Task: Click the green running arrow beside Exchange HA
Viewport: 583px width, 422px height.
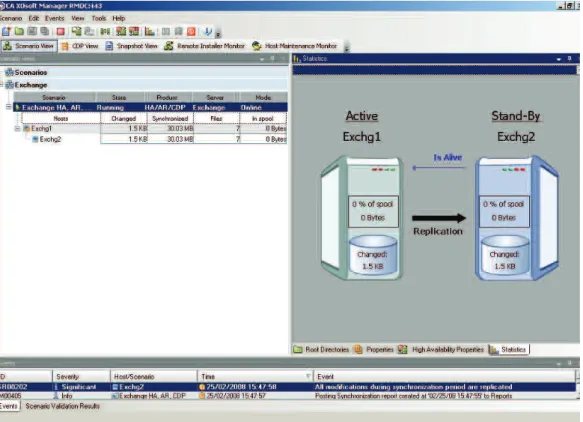Action: pos(17,107)
